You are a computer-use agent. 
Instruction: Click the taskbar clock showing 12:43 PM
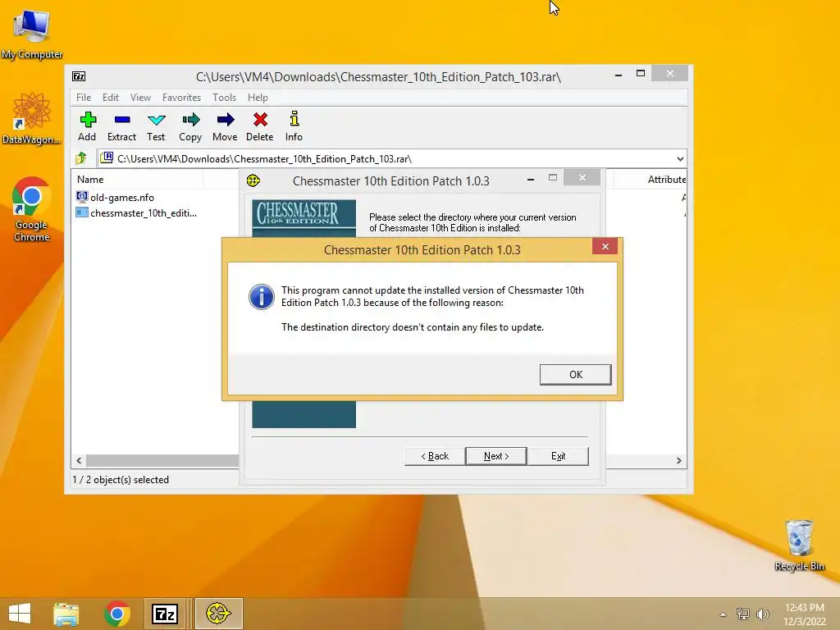pos(804,614)
